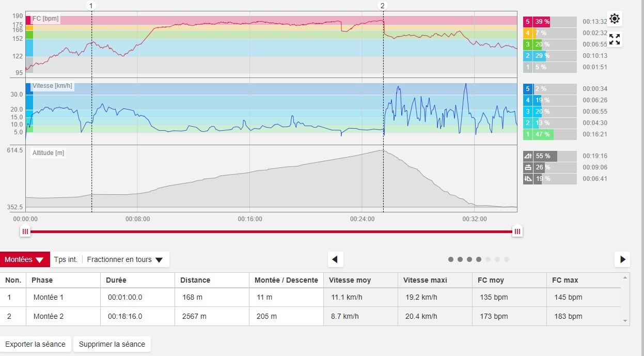Click the Altitude [m] chart label

[x=48, y=153]
